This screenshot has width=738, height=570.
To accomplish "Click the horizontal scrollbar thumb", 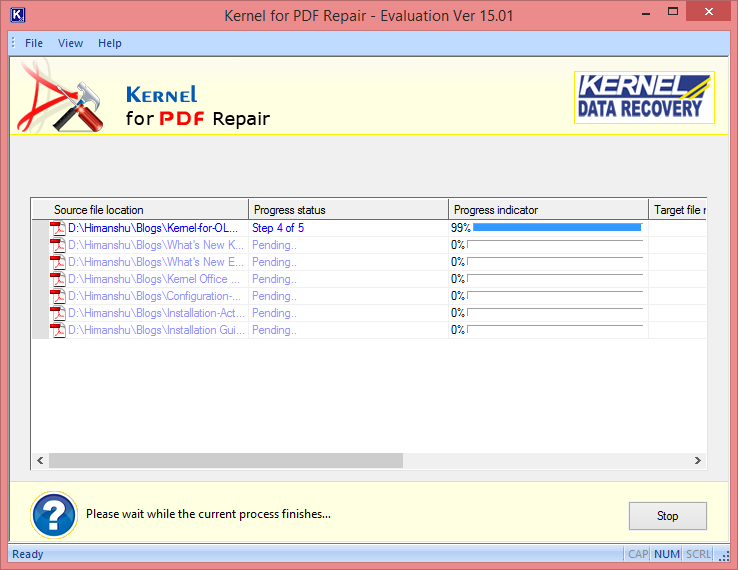I will pyautogui.click(x=226, y=460).
